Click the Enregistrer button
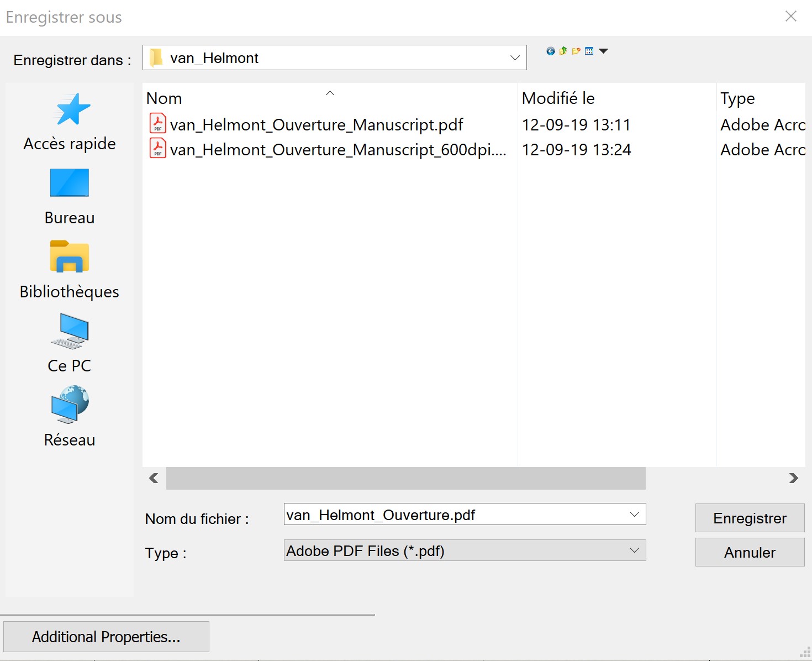 (749, 518)
